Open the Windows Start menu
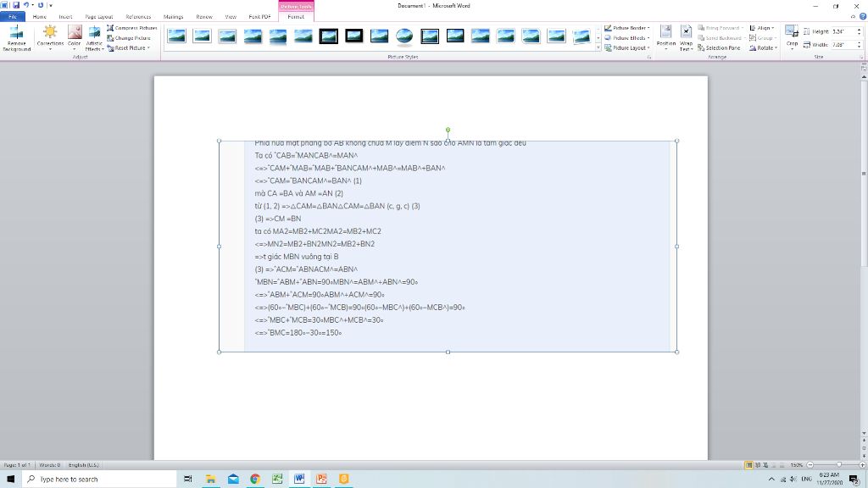Image resolution: width=868 pixels, height=488 pixels. pos(10,479)
